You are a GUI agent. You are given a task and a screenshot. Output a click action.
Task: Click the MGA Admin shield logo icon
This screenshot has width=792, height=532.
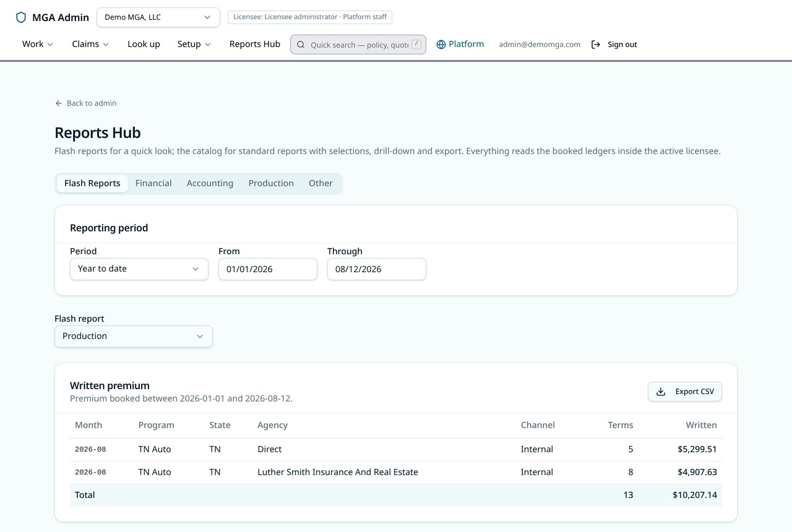21,17
